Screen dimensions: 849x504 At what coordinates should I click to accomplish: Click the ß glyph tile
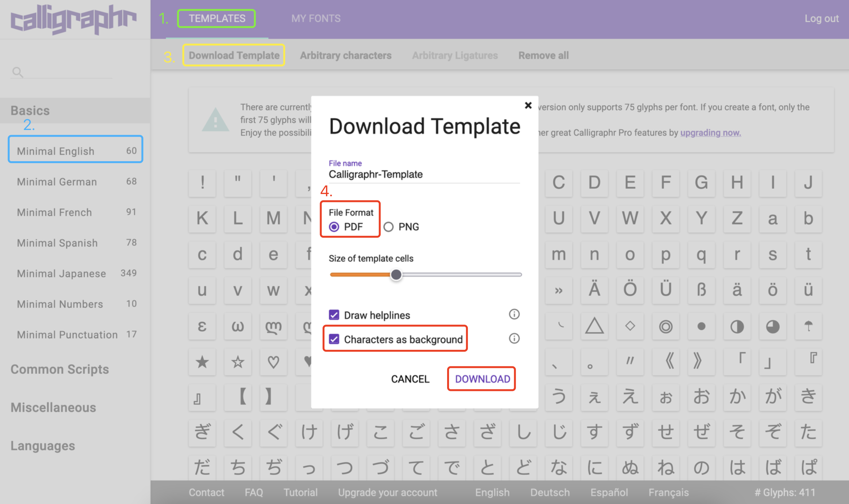[701, 290]
